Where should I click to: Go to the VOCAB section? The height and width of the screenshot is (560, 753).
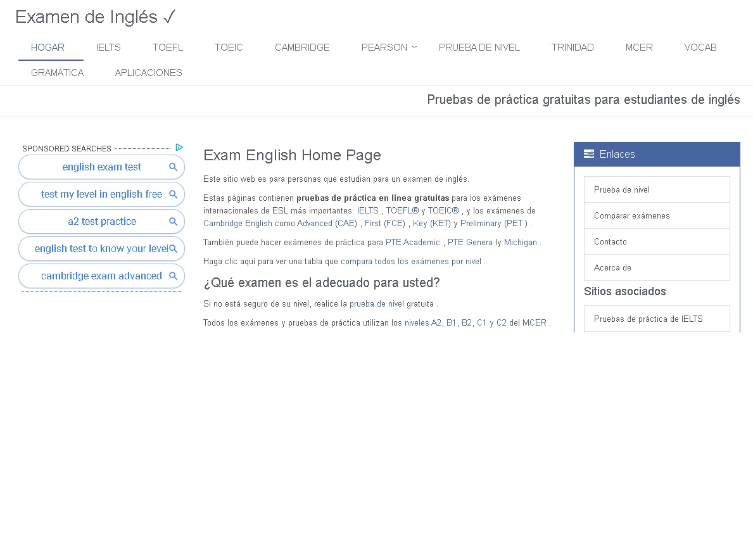[x=700, y=48]
